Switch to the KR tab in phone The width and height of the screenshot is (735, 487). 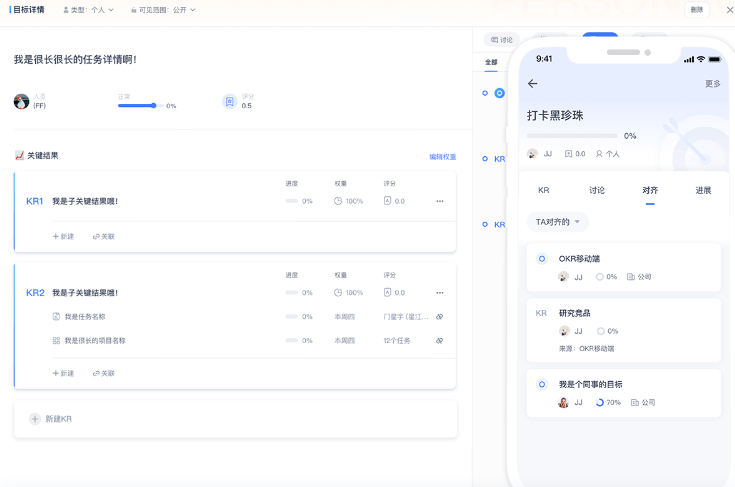click(543, 190)
